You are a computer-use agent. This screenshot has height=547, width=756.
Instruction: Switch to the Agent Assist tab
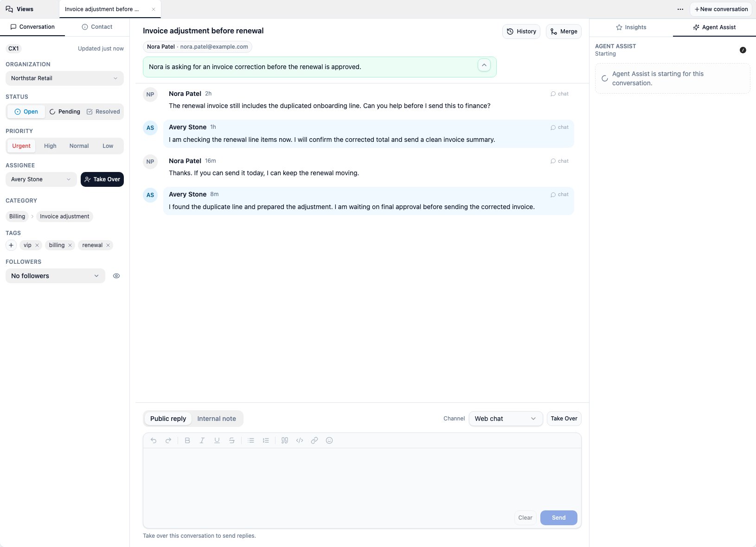point(714,27)
